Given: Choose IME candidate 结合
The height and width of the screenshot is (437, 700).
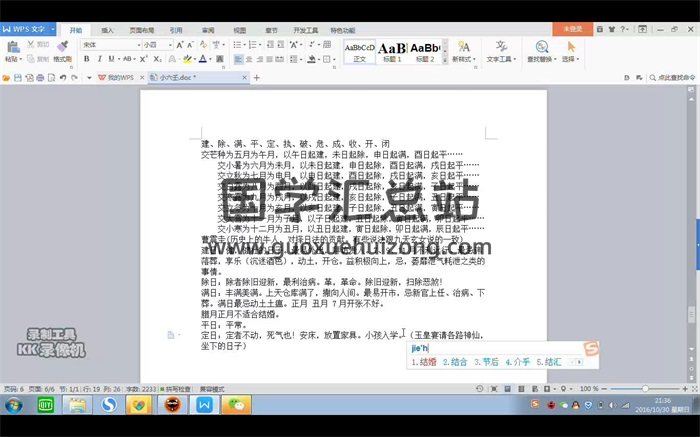Looking at the screenshot, I should tap(455, 362).
